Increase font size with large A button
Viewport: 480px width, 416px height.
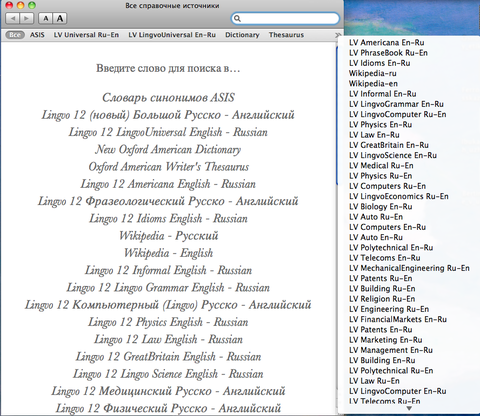point(60,18)
